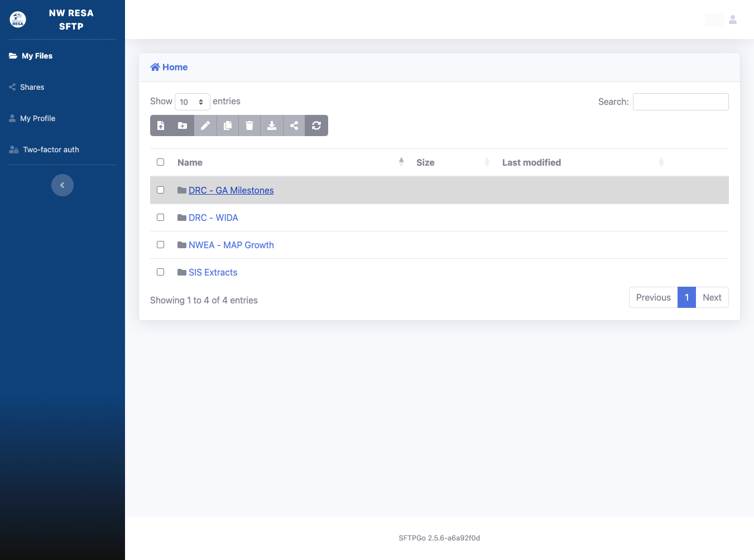Open Shares in the sidebar
Viewport: 754px width, 560px height.
point(27,87)
